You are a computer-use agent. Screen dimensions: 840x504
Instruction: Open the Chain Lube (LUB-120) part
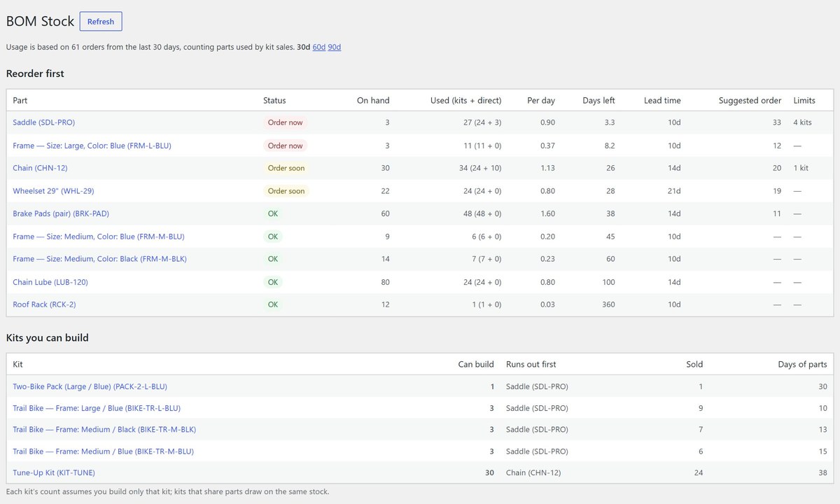coord(50,282)
